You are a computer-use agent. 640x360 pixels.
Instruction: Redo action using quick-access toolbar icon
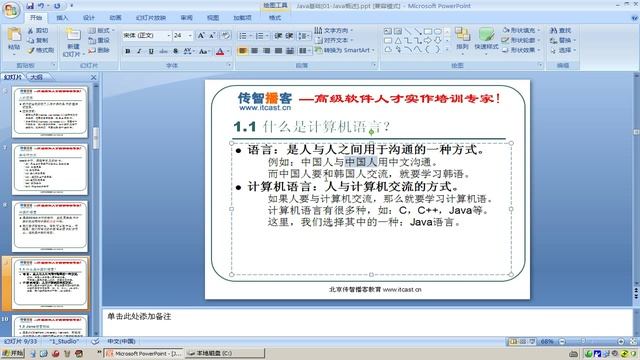57,6
